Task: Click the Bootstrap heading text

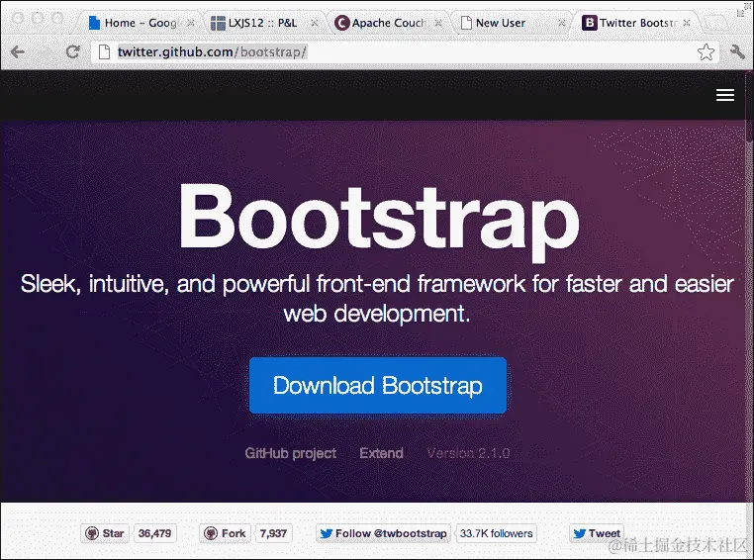Action: coord(379,221)
